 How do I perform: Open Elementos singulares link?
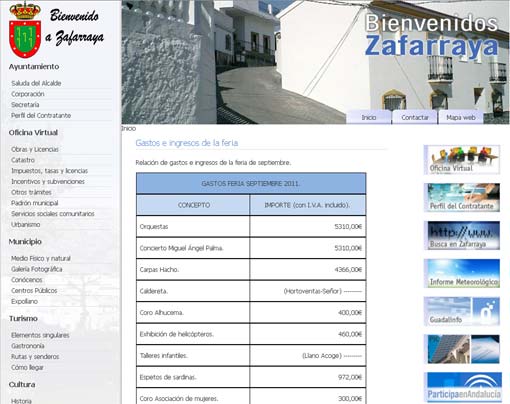[40, 335]
